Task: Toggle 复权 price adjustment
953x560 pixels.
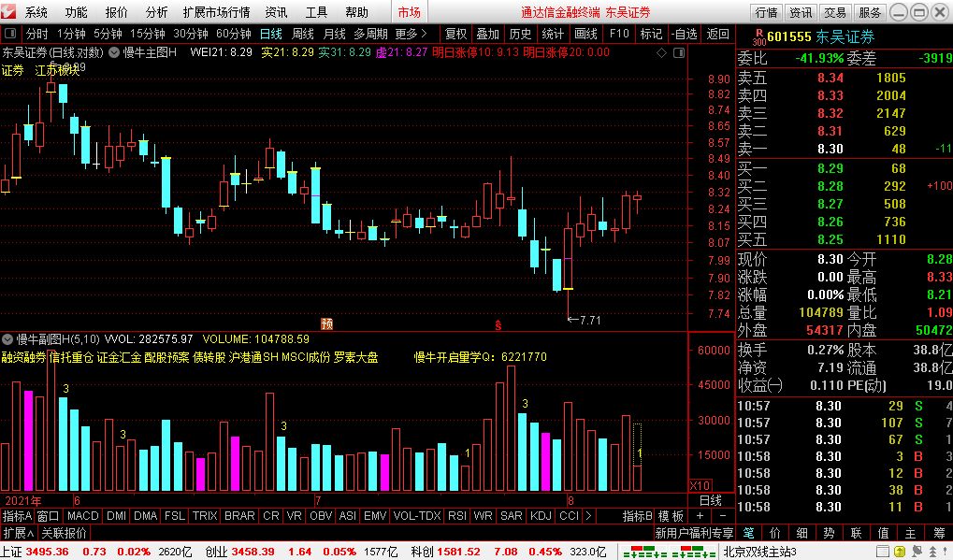Action: click(x=455, y=34)
